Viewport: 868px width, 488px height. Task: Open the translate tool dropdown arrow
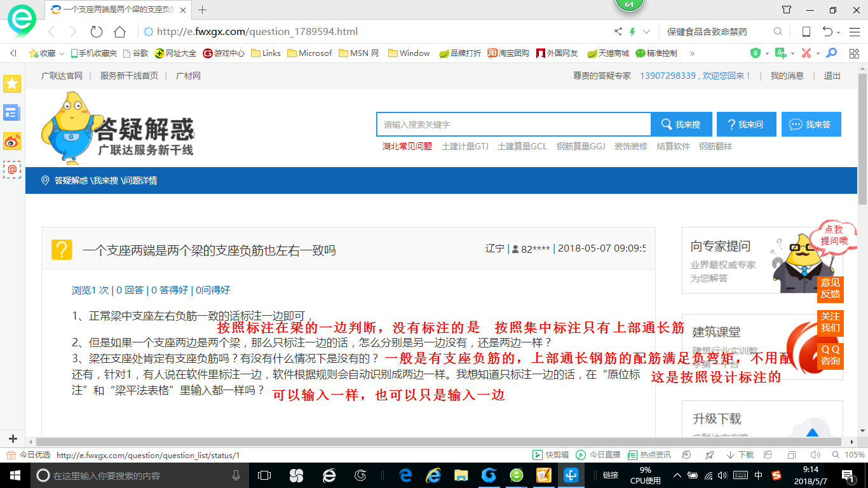pyautogui.click(x=792, y=53)
